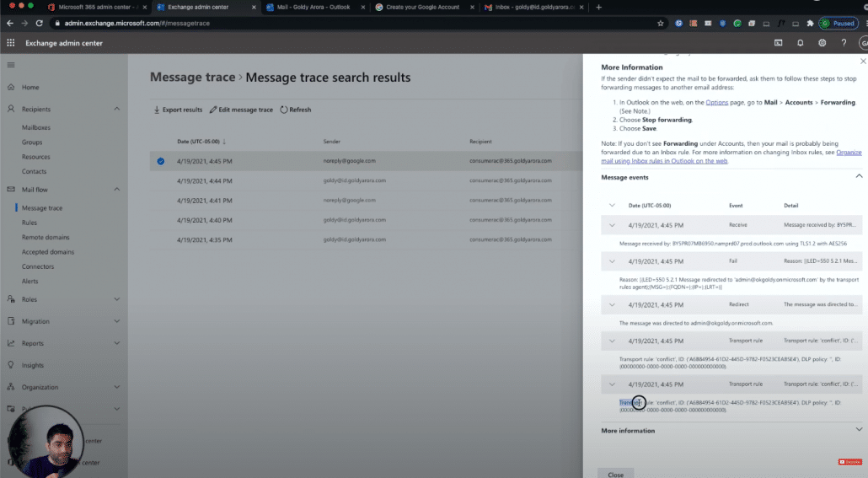
Task: Switch to Gmail Inbox tab
Action: pyautogui.click(x=533, y=8)
